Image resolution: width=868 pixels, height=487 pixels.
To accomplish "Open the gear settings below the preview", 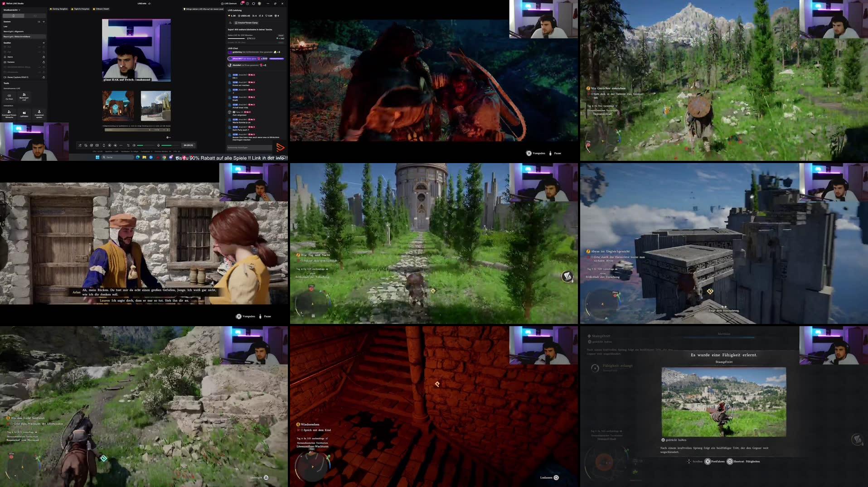I will click(168, 137).
